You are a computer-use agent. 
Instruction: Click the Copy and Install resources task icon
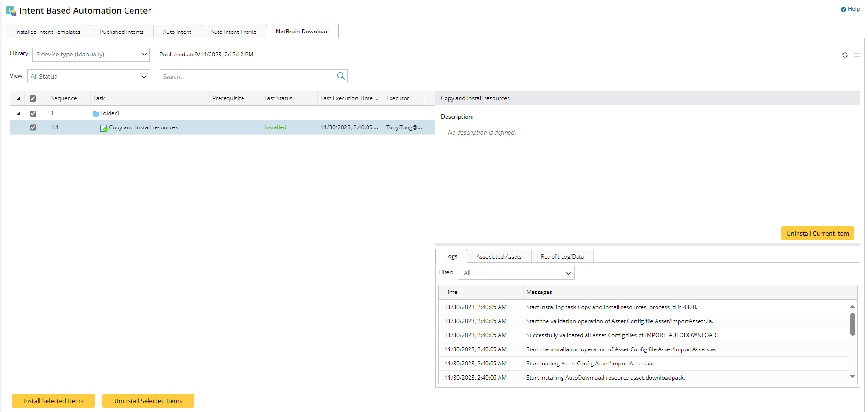[103, 128]
